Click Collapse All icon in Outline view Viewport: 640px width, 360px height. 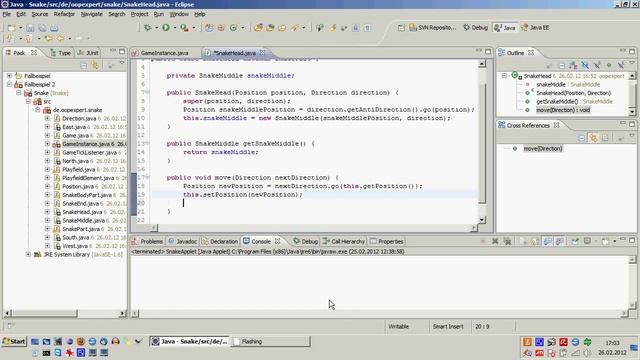[x=562, y=65]
